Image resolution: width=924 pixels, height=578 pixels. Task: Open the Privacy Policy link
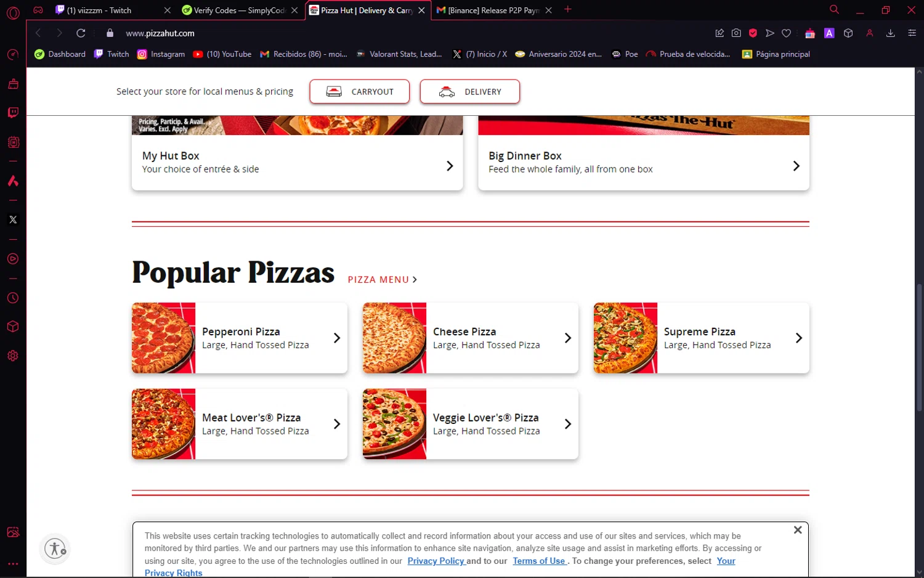(436, 561)
